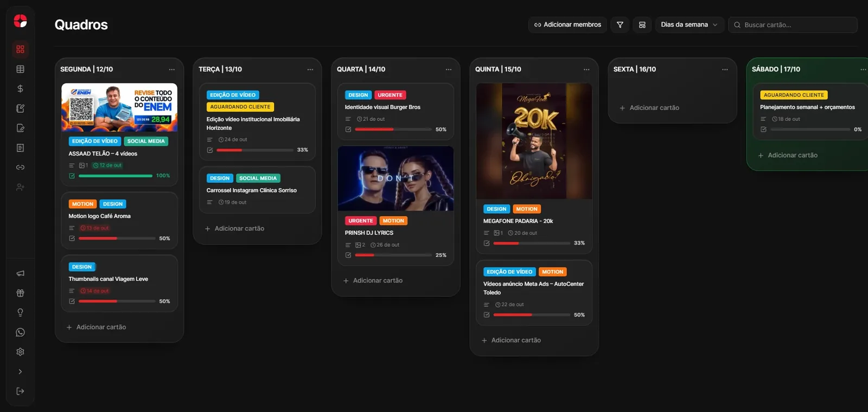Click the layout view icon beside filter
The image size is (868, 412).
tap(642, 25)
